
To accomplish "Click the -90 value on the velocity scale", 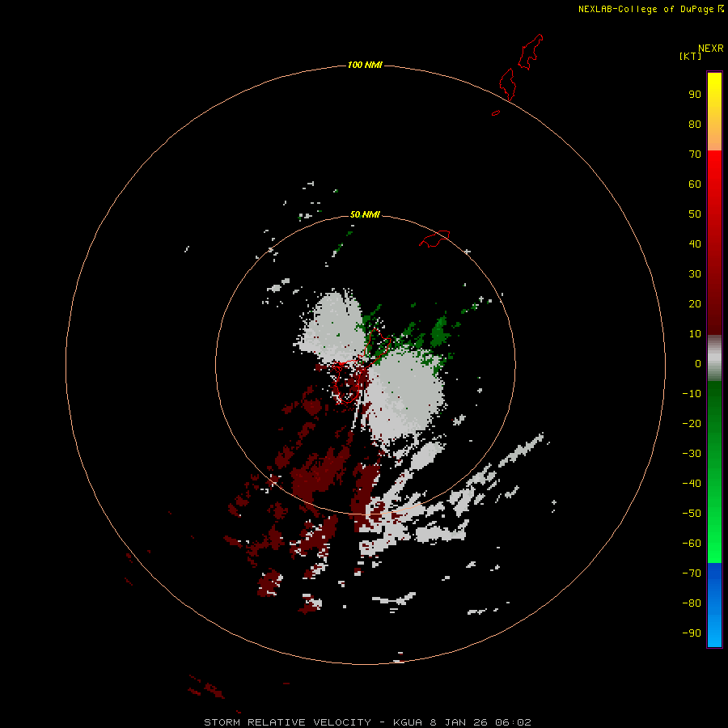I will (692, 633).
